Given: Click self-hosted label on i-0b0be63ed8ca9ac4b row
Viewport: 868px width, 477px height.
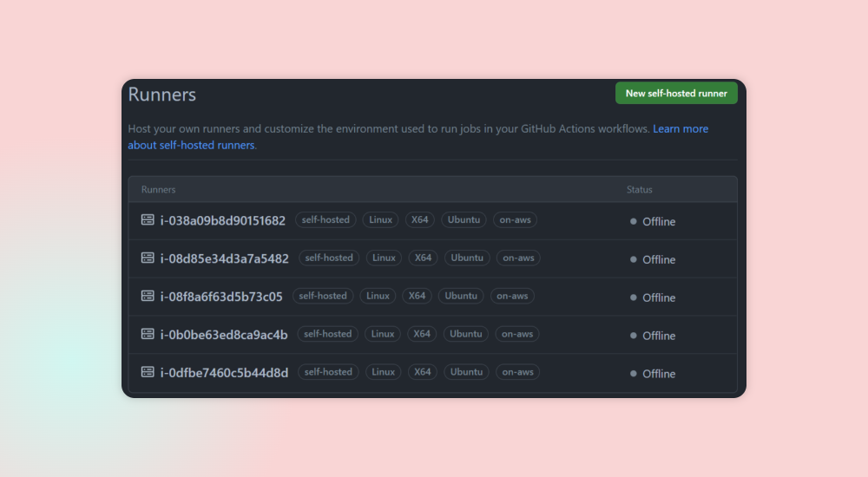Looking at the screenshot, I should 328,334.
